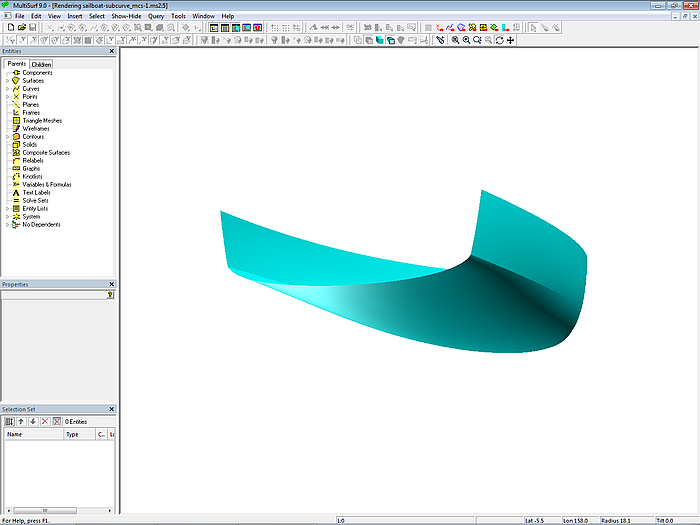Click the Type column header
The image size is (700, 525).
pyautogui.click(x=76, y=435)
